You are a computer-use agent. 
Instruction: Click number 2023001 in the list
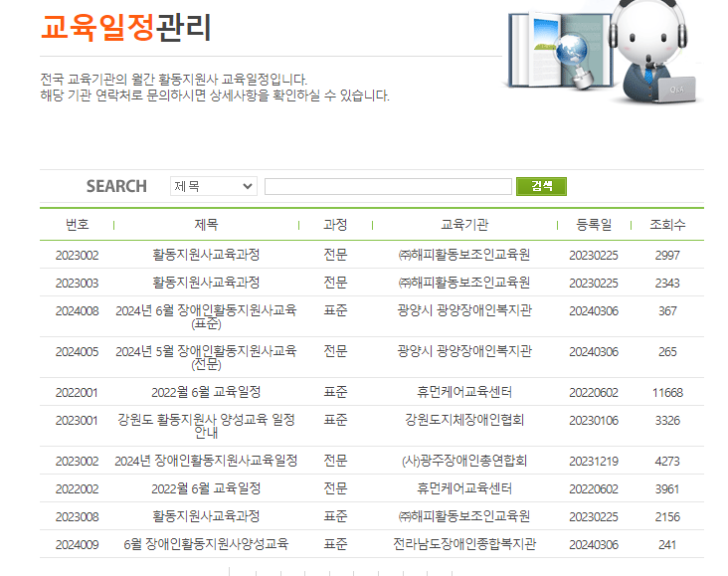tap(77, 421)
